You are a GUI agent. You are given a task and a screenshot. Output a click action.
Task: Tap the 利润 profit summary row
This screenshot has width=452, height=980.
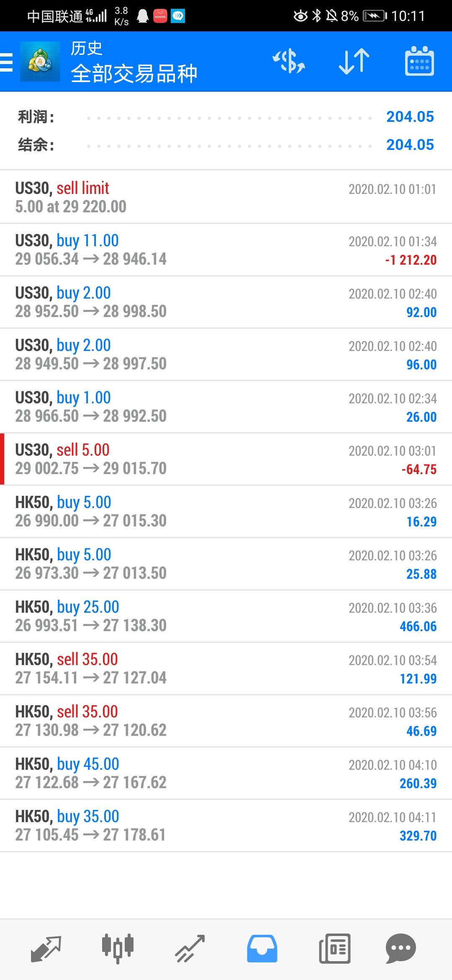226,117
